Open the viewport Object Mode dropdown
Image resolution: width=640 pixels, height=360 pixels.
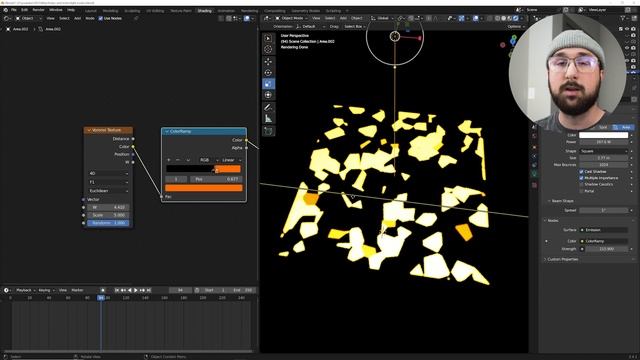pyautogui.click(x=291, y=18)
